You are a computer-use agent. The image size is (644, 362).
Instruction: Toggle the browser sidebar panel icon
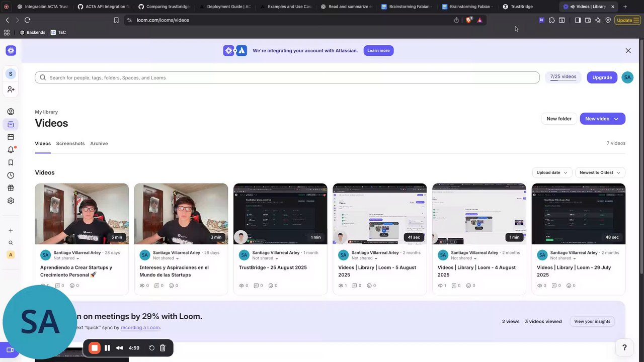(578, 20)
